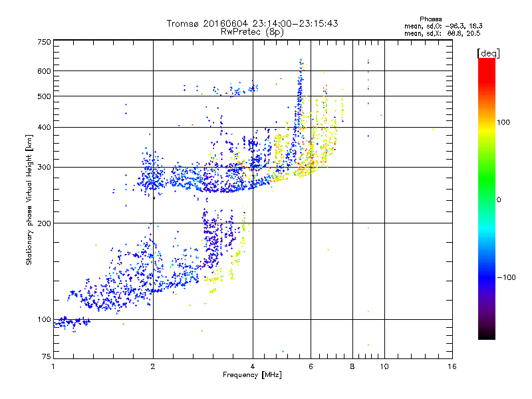Click the y-axis label '75'

tap(47, 356)
